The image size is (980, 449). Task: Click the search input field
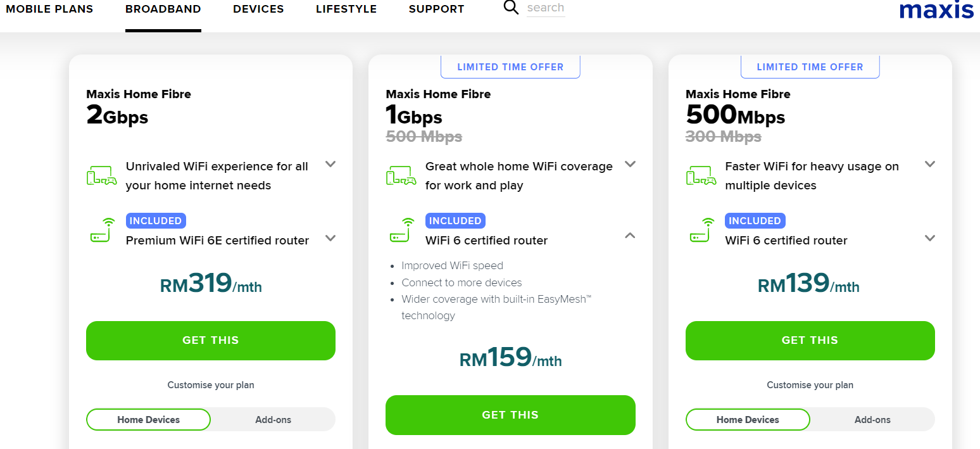pyautogui.click(x=546, y=8)
